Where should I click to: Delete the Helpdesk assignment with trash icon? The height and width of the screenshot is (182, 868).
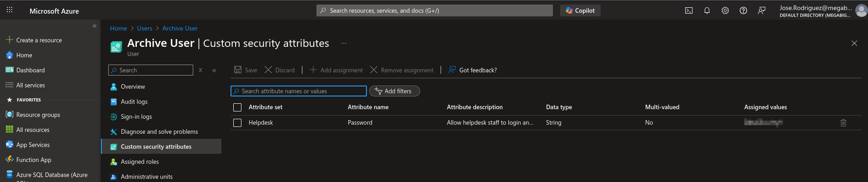point(843,123)
